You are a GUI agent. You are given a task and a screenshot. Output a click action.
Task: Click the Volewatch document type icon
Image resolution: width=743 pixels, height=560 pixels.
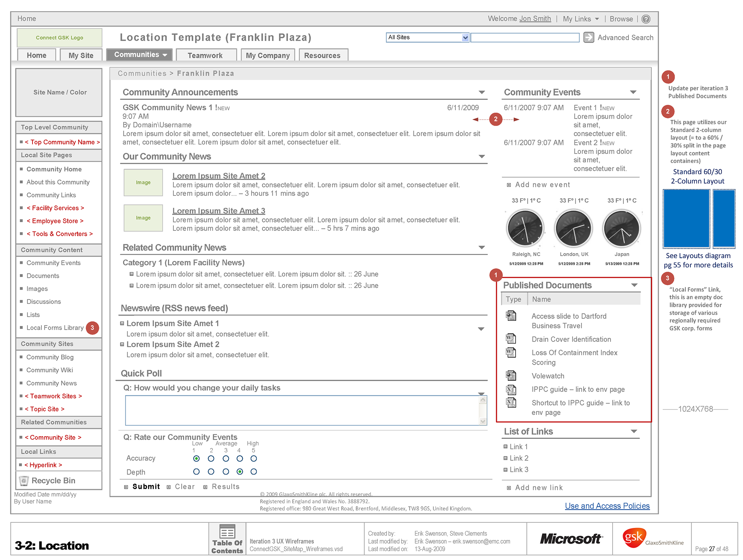coord(511,375)
